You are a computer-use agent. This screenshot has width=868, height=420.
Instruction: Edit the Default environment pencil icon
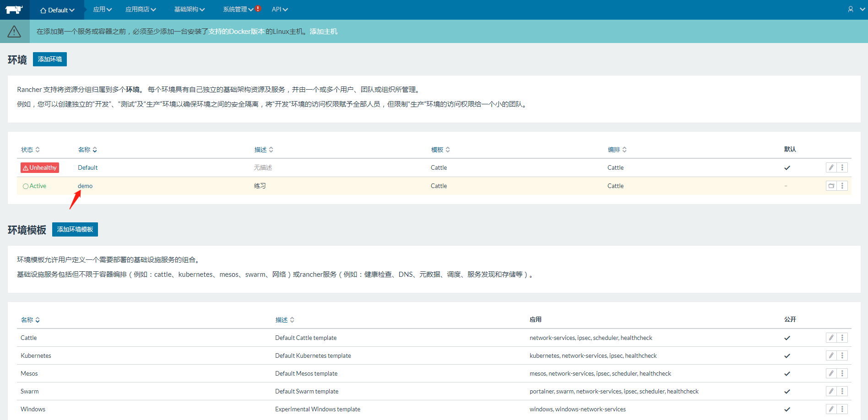(831, 167)
